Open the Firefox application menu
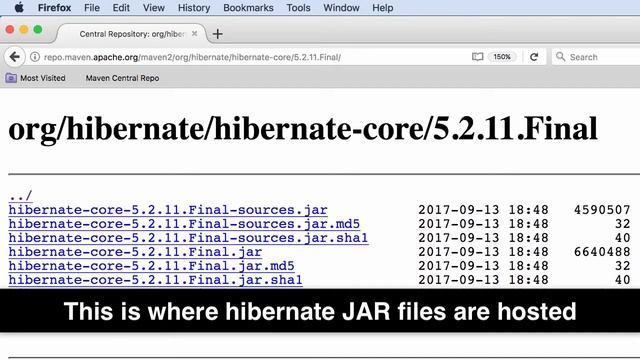 coord(54,8)
